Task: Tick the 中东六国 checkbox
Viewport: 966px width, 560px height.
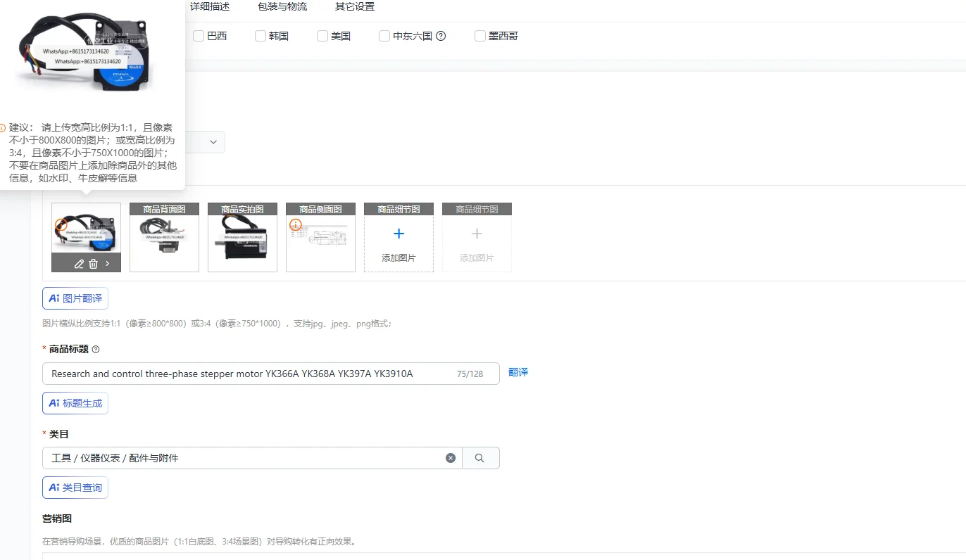Action: coord(384,36)
